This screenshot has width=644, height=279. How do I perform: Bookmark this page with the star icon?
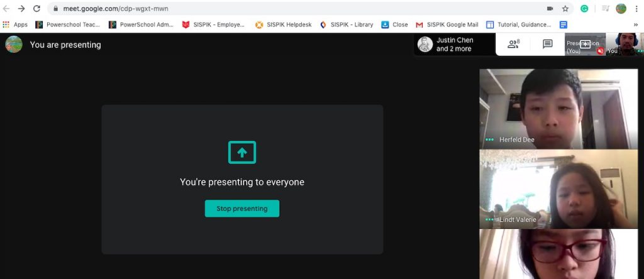pyautogui.click(x=565, y=9)
